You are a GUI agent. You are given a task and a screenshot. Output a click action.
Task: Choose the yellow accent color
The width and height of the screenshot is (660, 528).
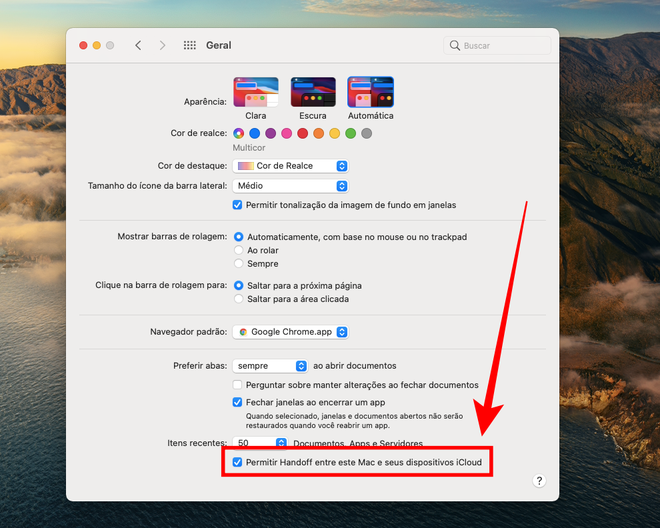click(x=335, y=133)
